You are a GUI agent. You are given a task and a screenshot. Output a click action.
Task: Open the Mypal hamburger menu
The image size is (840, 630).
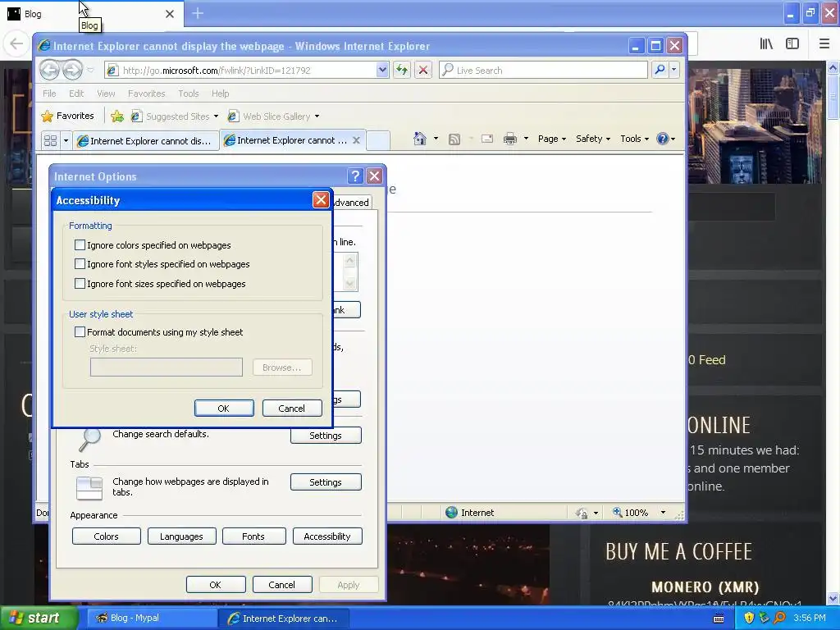pos(824,43)
